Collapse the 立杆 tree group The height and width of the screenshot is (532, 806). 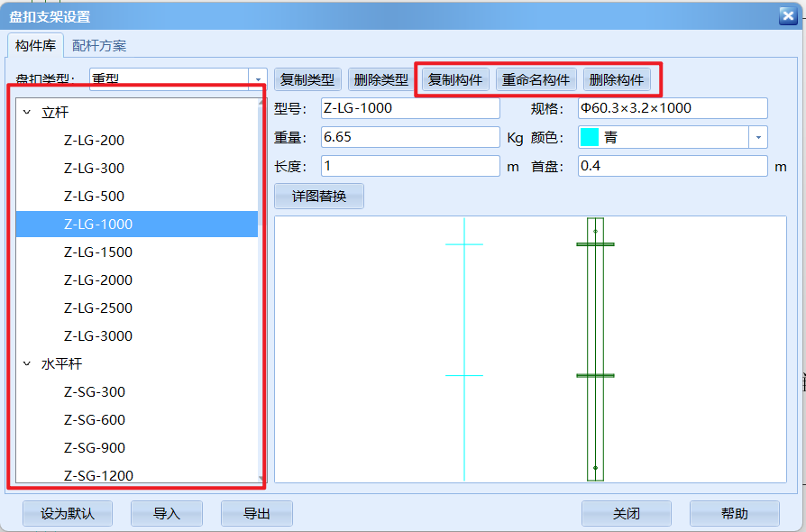(27, 113)
